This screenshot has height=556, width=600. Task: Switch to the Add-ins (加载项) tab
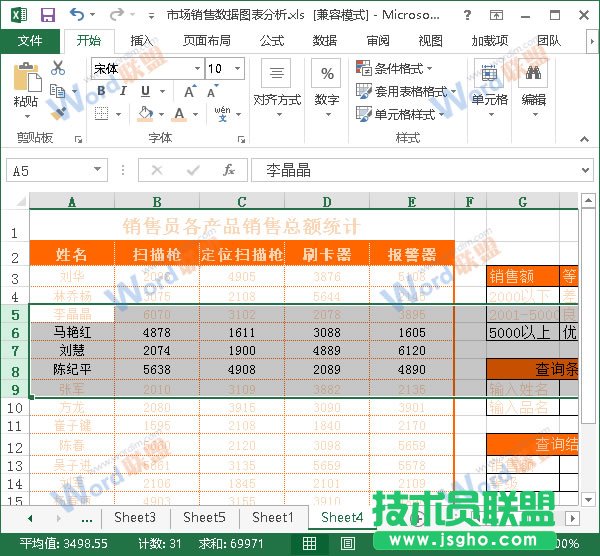pos(489,41)
